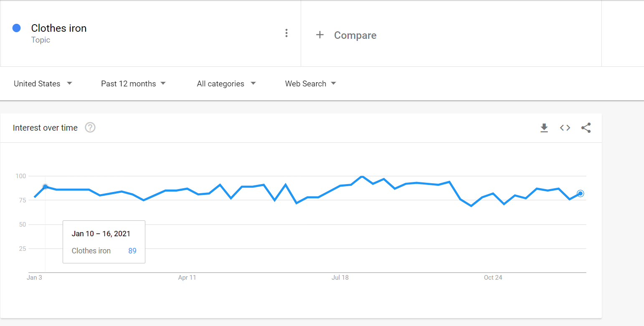Share the Interest over time chart

point(586,128)
